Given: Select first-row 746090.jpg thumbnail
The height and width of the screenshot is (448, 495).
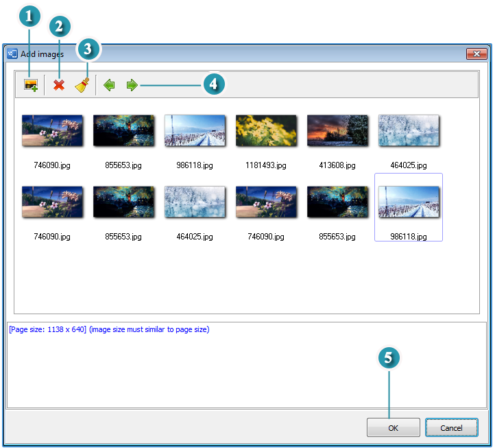Looking at the screenshot, I should [x=52, y=130].
